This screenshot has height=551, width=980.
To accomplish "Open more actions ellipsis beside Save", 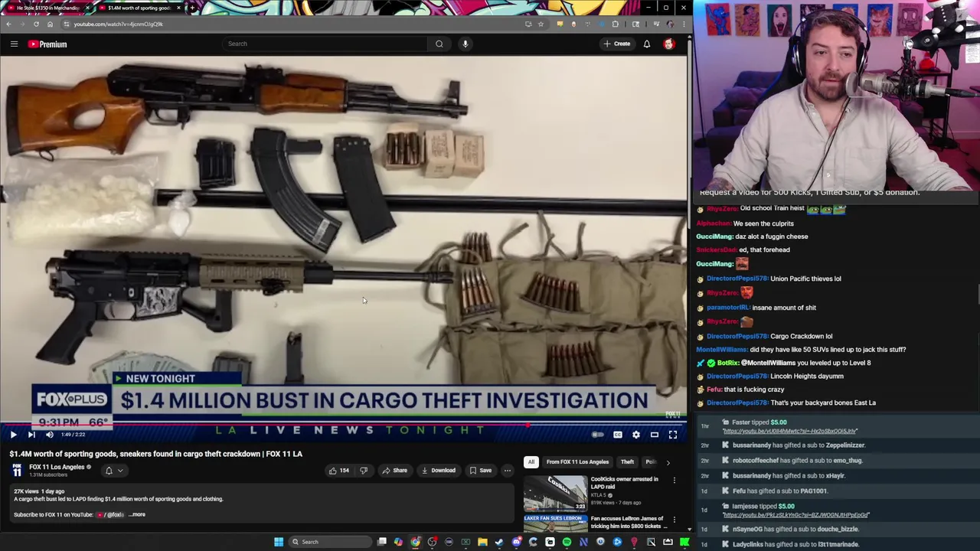I will (x=508, y=471).
